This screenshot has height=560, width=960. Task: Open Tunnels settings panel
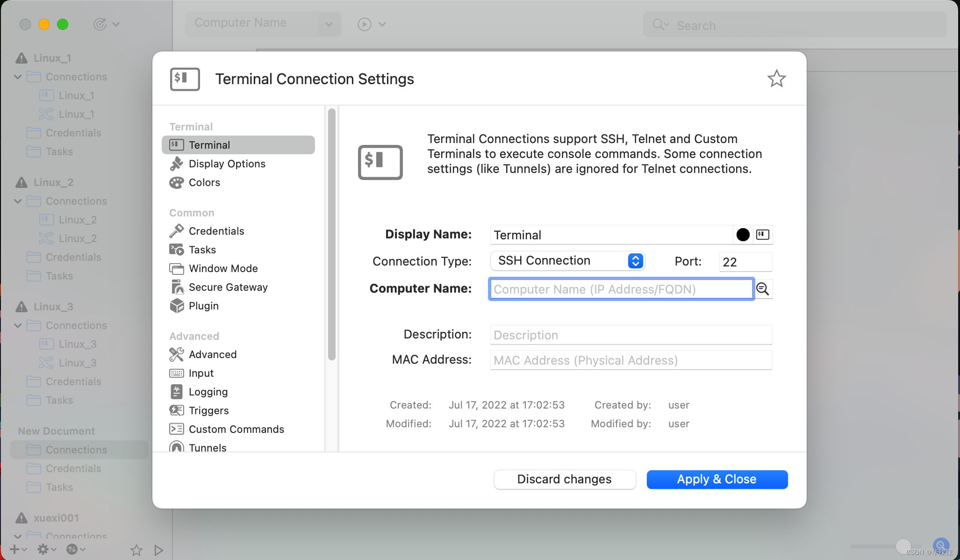click(x=207, y=448)
